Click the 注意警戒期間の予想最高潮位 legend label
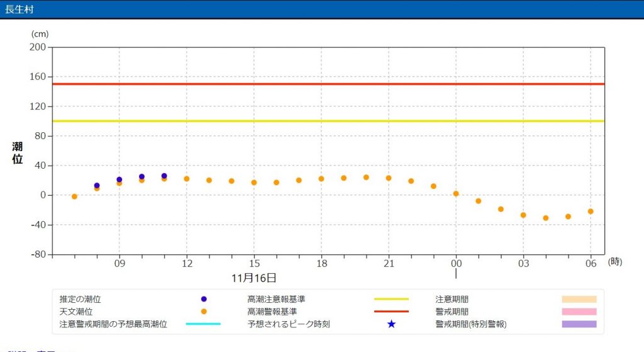The height and width of the screenshot is (352, 644). point(113,324)
